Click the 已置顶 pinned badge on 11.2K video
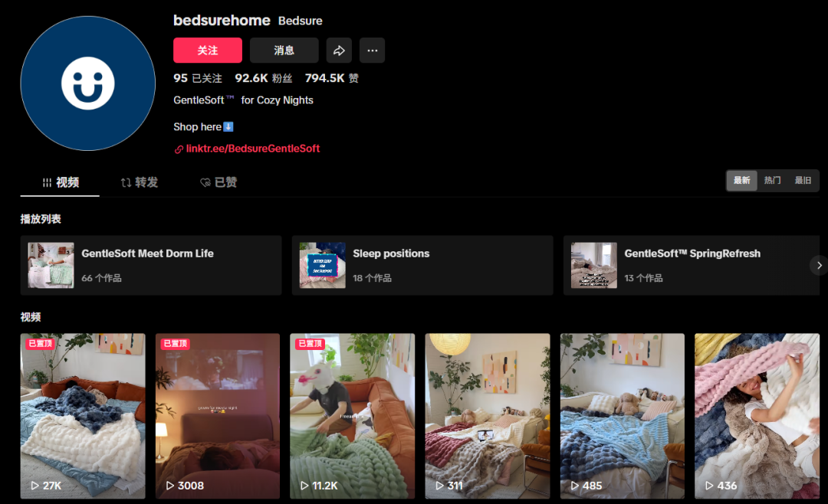 [310, 344]
